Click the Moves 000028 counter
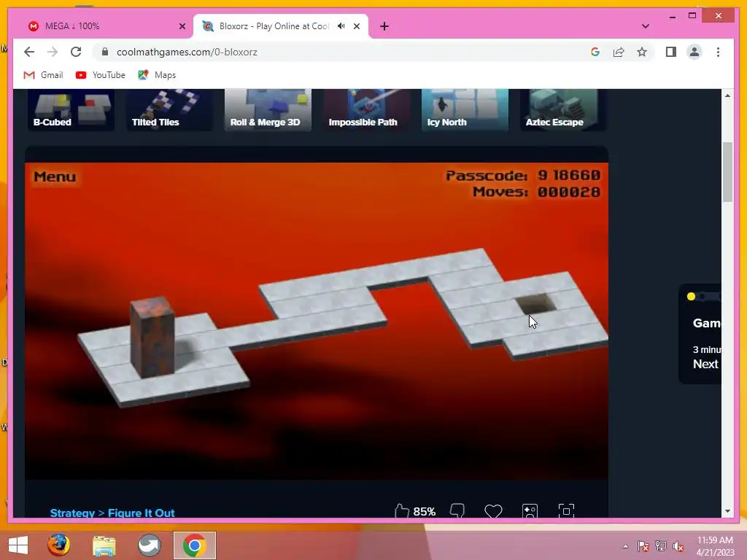The width and height of the screenshot is (747, 560). pyautogui.click(x=536, y=192)
